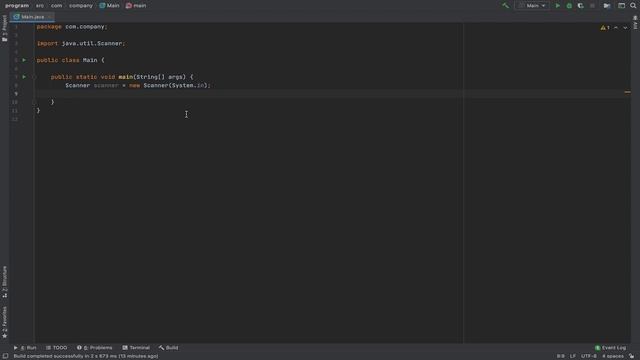Click the greyed-out Stop icon
The width and height of the screenshot is (640, 360).
592,6
